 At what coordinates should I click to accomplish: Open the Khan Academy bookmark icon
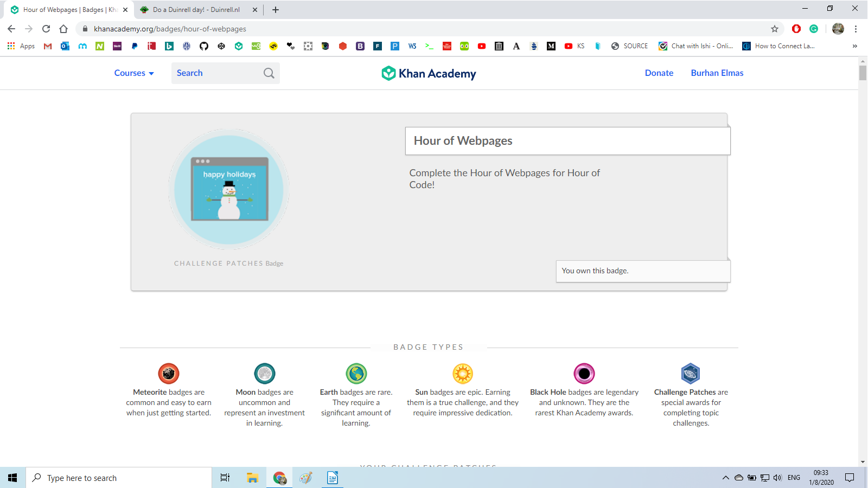(239, 46)
